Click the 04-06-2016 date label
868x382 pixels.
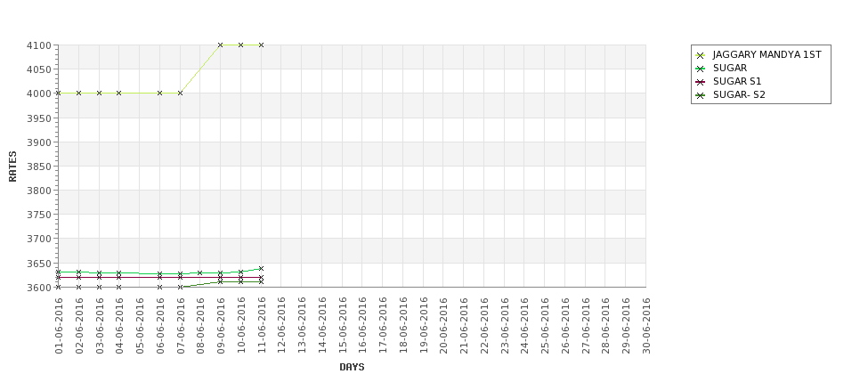(119, 326)
